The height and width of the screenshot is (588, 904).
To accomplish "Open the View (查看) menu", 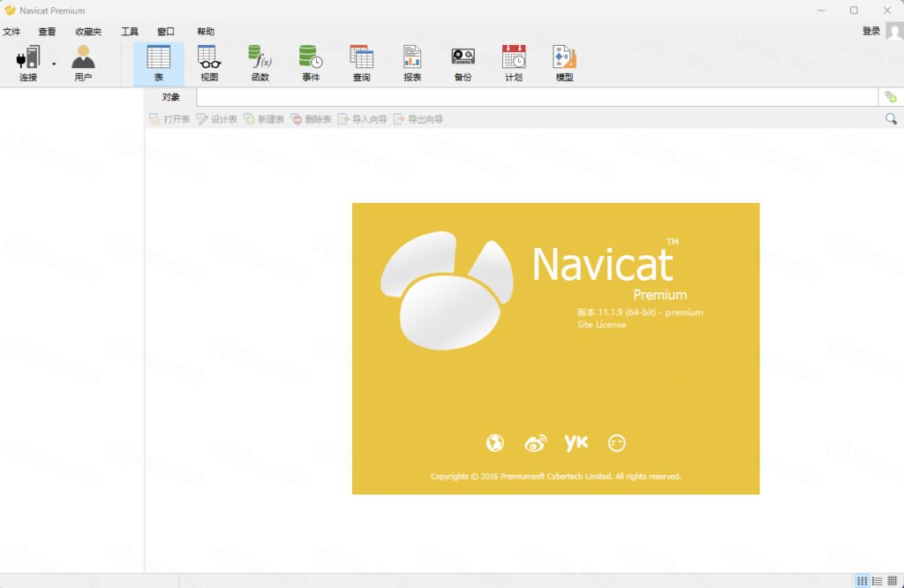I will pyautogui.click(x=47, y=31).
